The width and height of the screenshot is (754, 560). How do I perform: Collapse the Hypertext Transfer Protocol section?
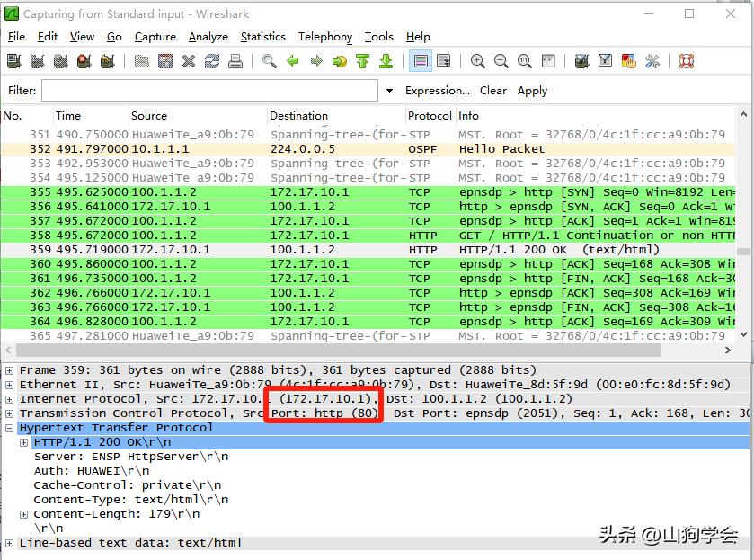click(x=10, y=428)
